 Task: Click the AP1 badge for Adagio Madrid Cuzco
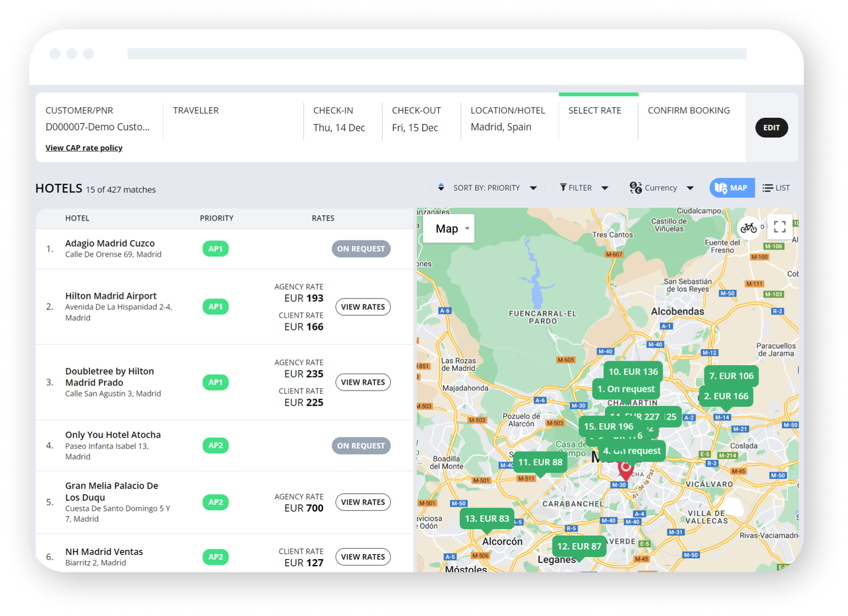point(216,248)
